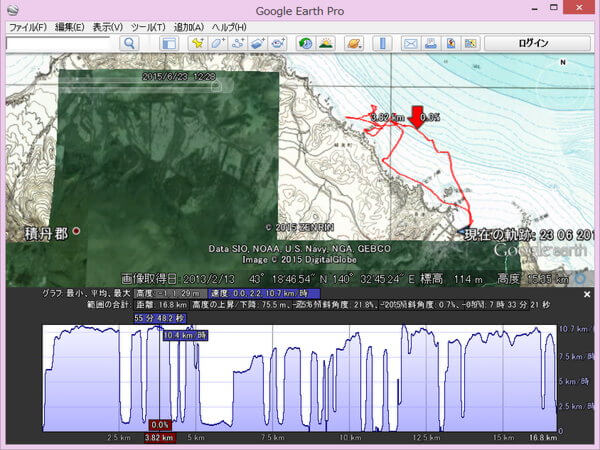Show historical imagery clock icon
The height and width of the screenshot is (450, 600).
coord(306,43)
